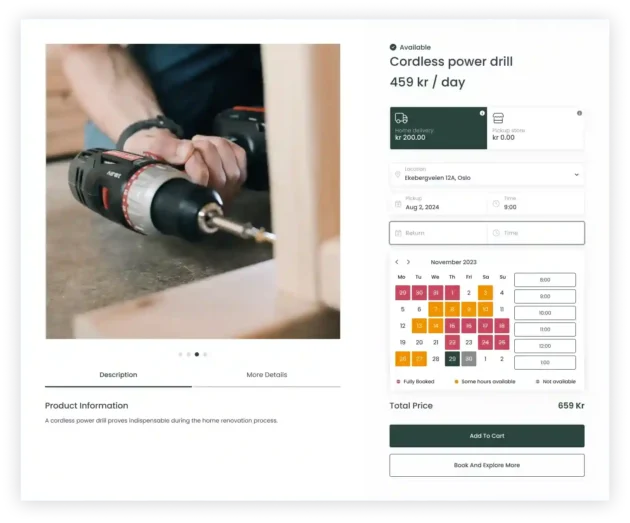Open the Pickup date field Aug 2, 2024

(438, 204)
